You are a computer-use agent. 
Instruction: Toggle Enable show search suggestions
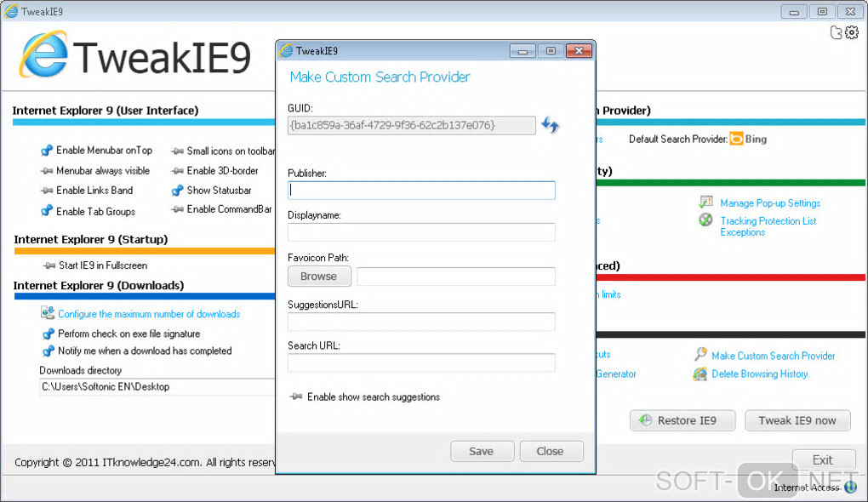[x=296, y=396]
